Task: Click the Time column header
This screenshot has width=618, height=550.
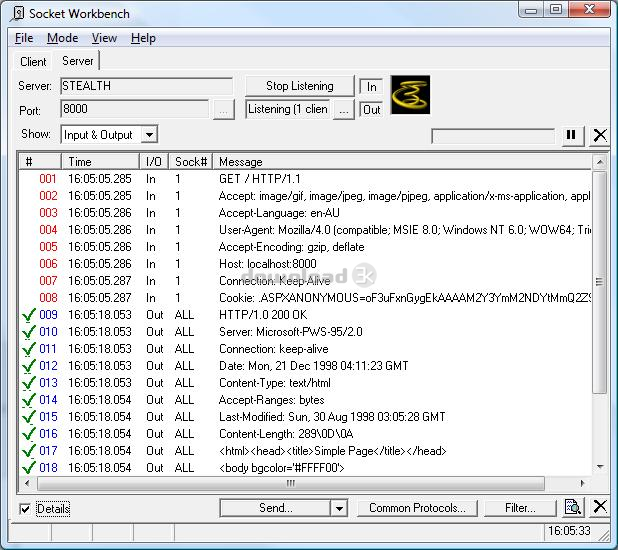Action: (x=100, y=162)
